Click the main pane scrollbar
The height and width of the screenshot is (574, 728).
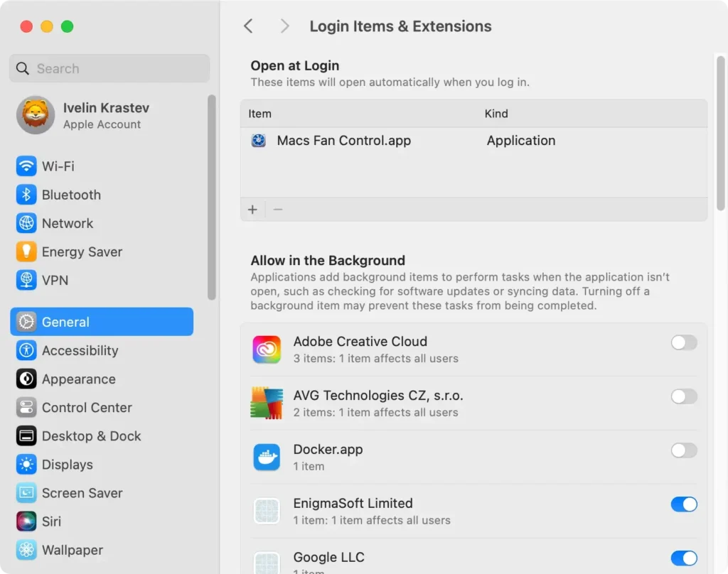click(721, 133)
